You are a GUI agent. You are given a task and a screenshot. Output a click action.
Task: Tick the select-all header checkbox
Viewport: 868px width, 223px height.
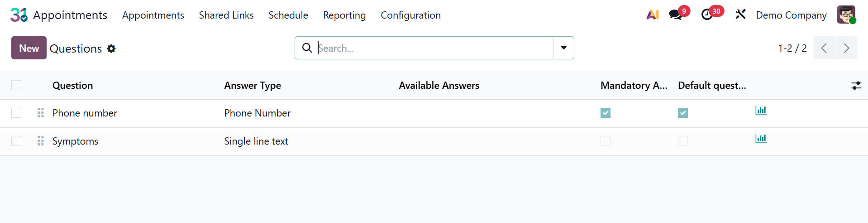pyautogui.click(x=16, y=85)
